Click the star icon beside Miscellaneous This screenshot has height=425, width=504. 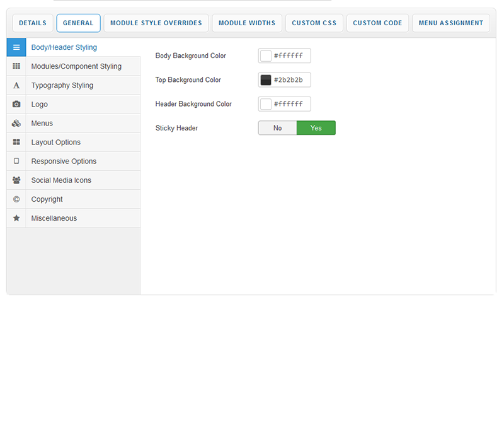[x=16, y=218]
